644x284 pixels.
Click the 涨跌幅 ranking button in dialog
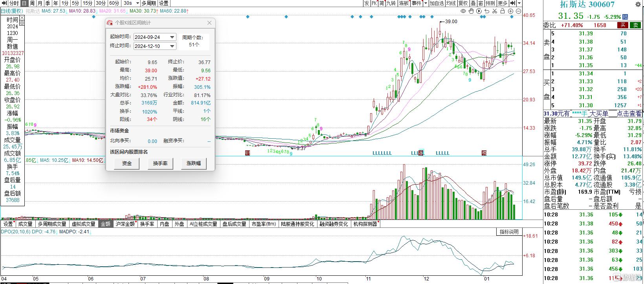tap(193, 163)
